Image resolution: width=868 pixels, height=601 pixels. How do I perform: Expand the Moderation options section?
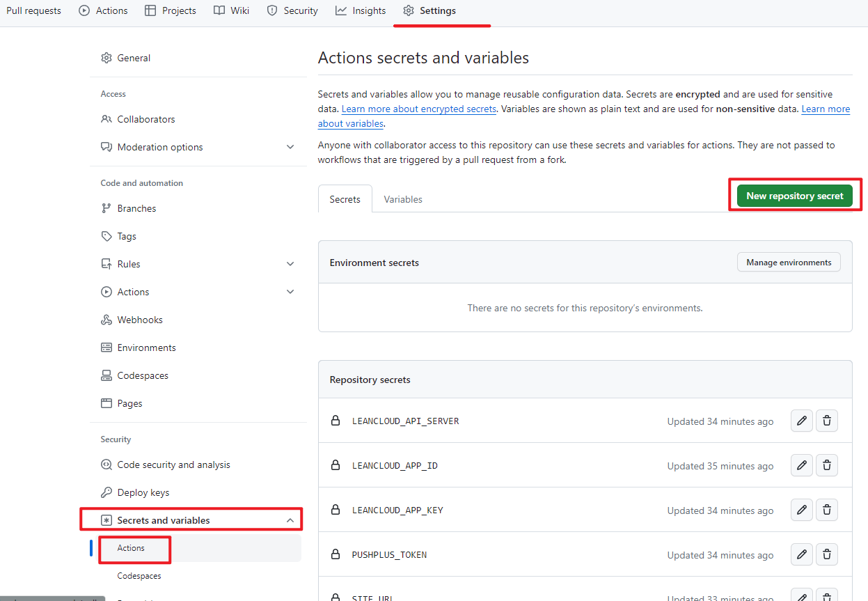pos(290,147)
